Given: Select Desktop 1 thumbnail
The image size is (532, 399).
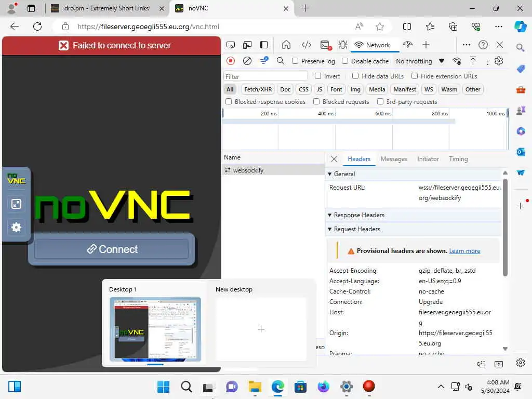Looking at the screenshot, I should coord(155,329).
